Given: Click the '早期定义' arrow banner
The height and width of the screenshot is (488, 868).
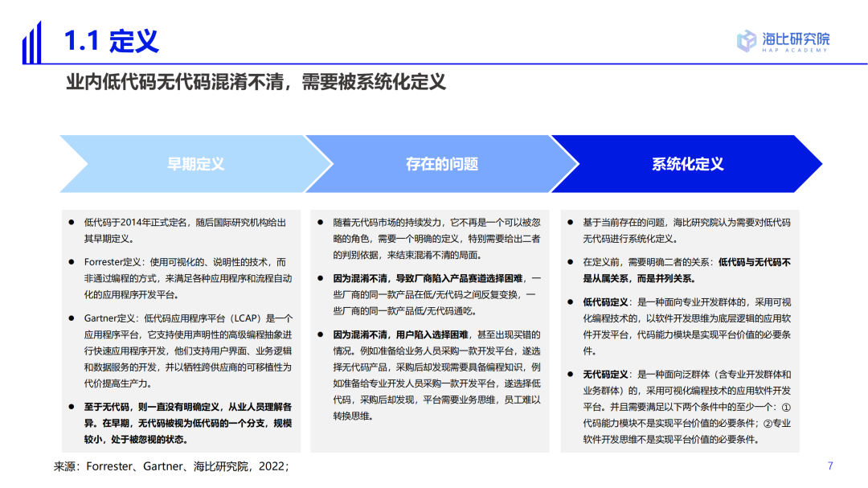Looking at the screenshot, I should 196,164.
